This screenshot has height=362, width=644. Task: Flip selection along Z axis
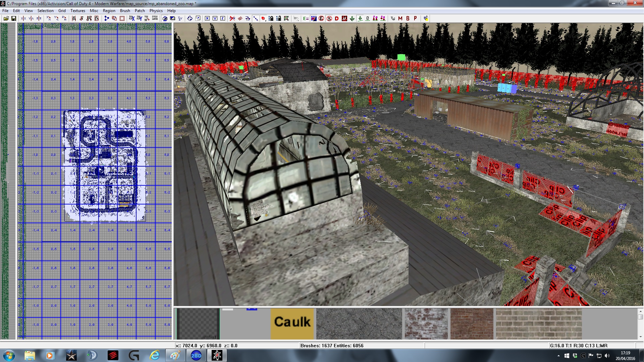click(39, 18)
